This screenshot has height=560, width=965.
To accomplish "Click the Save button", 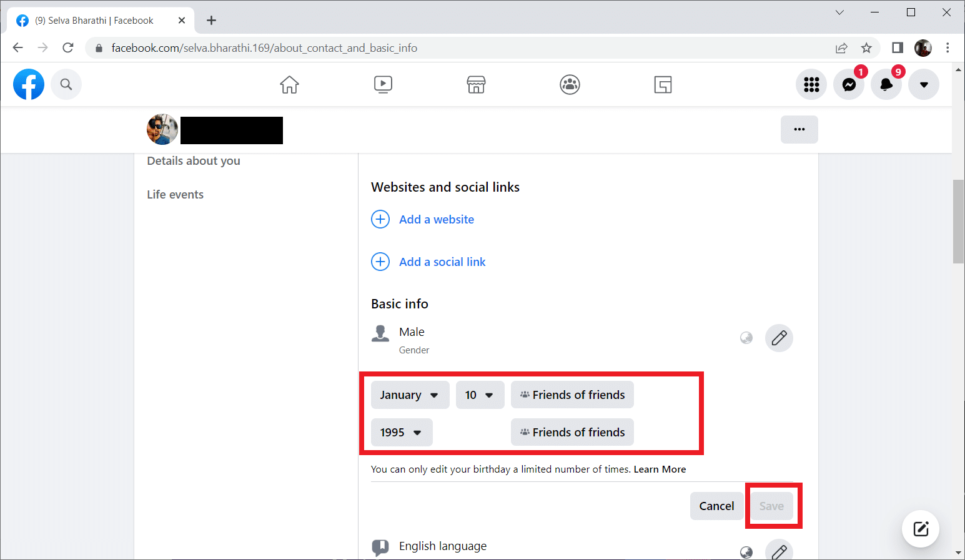I will (x=771, y=506).
